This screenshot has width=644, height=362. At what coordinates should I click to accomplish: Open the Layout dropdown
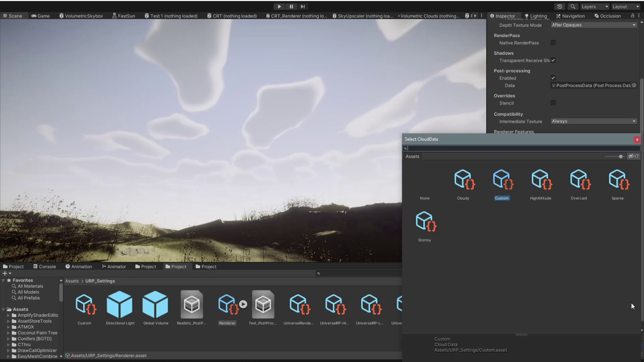coord(626,6)
